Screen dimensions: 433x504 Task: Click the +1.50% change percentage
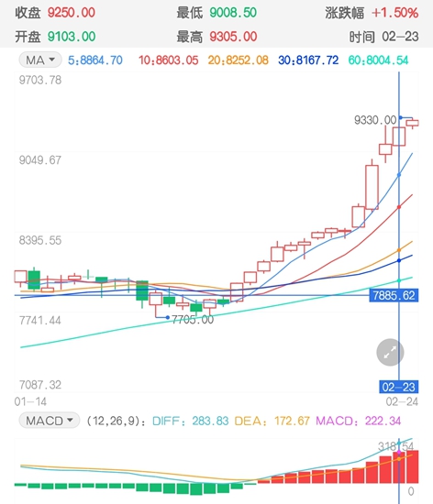395,13
